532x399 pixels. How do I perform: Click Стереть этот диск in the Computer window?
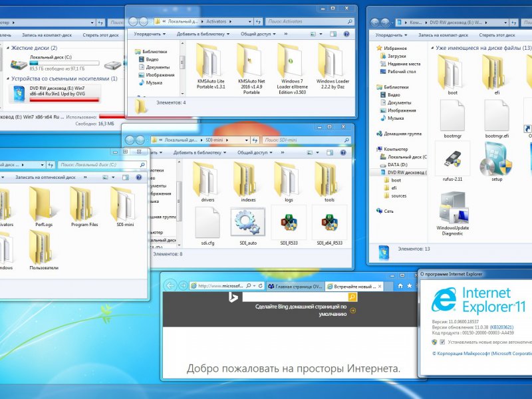tap(101, 35)
